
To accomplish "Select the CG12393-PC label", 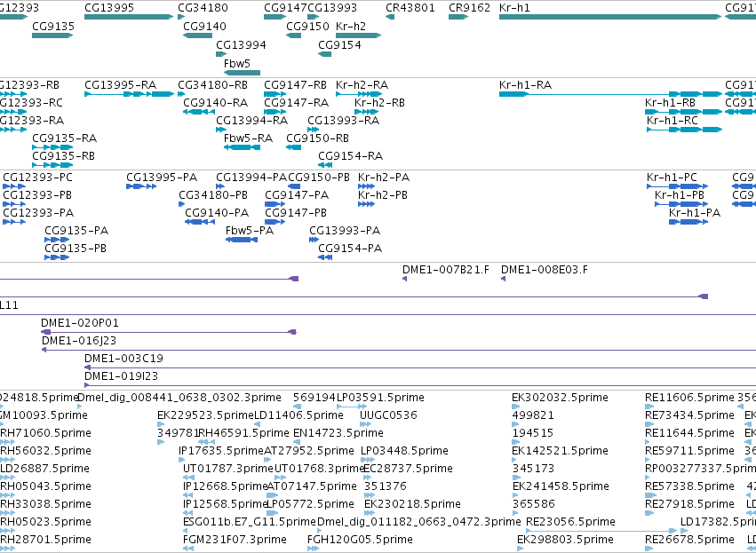I will point(37,178).
